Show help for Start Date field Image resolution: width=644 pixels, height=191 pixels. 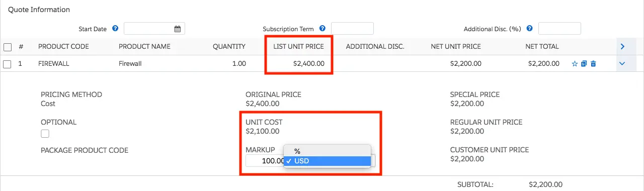(115, 29)
